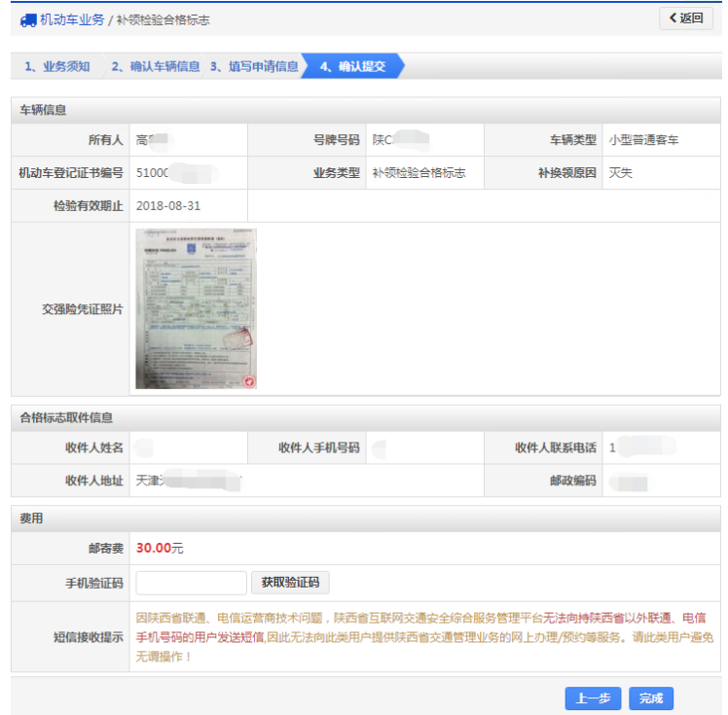Open the 机动车业务 breadcrumb link
The height and width of the screenshot is (715, 728).
pyautogui.click(x=72, y=19)
